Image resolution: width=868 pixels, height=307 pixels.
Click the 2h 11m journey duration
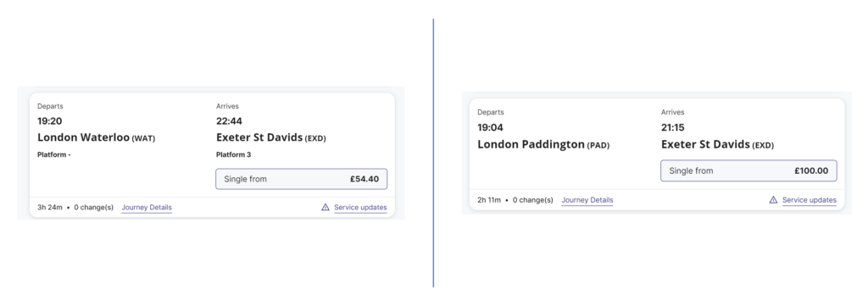(x=489, y=200)
